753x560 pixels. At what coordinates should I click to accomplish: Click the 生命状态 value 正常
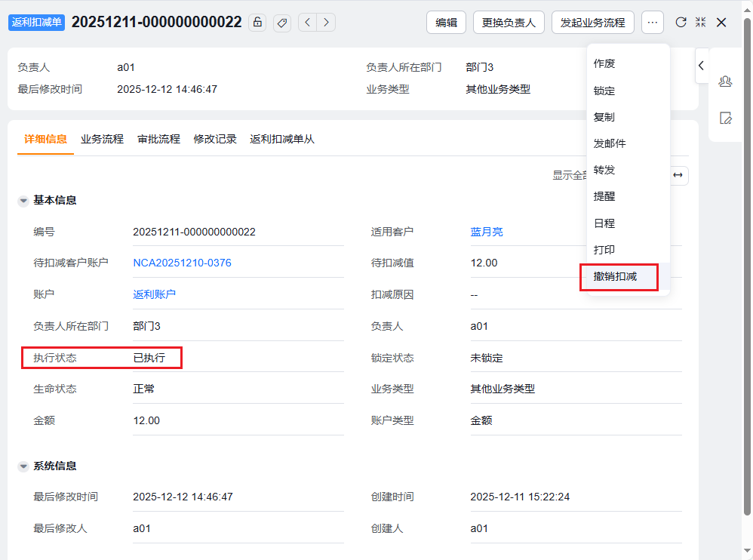tap(143, 389)
